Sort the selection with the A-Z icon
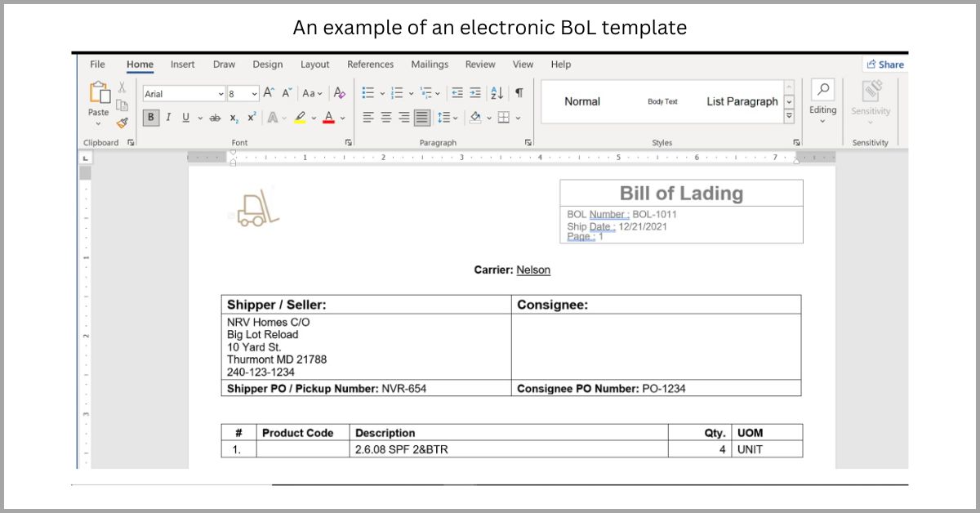980x513 pixels. [497, 93]
